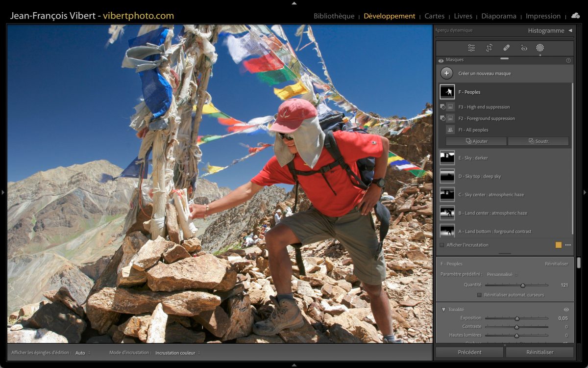Image resolution: width=588 pixels, height=368 pixels.
Task: Open the Cartes module tab
Action: (x=434, y=16)
